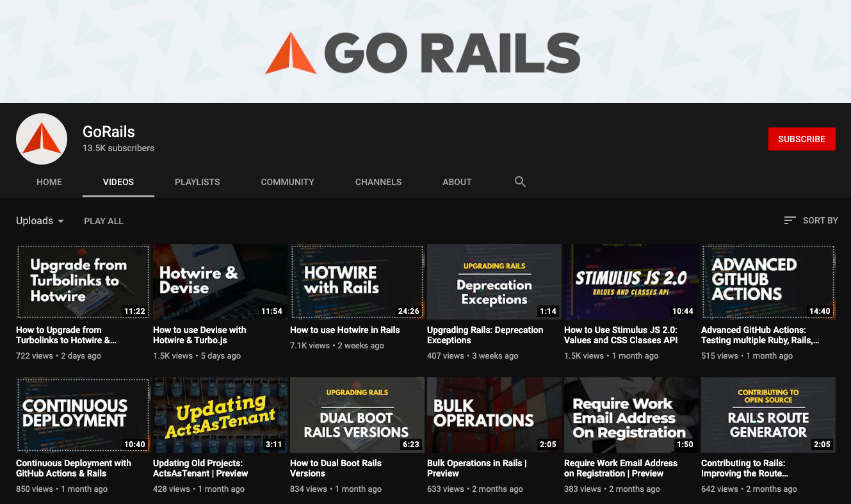Open the Dual Boot Rails Versions thumbnail
Viewport: 851px width, 504px height.
(357, 415)
